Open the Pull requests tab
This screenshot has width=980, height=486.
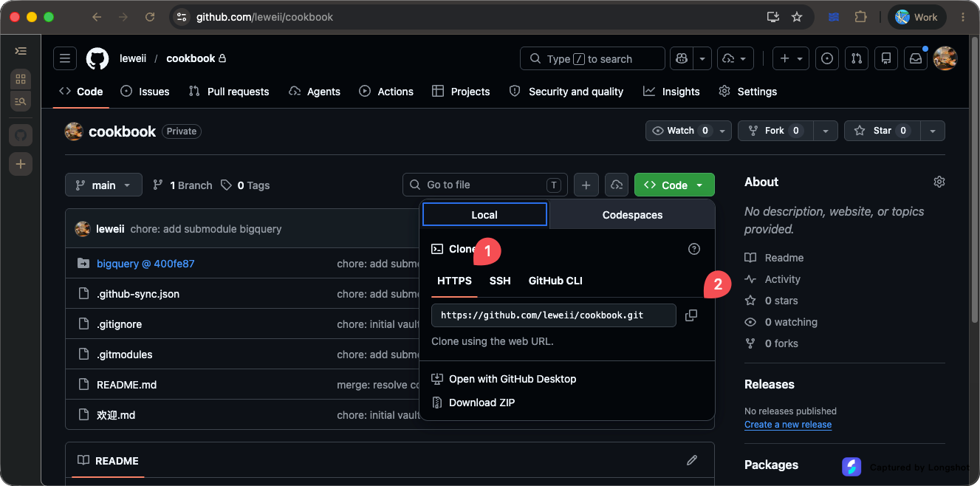coord(229,92)
